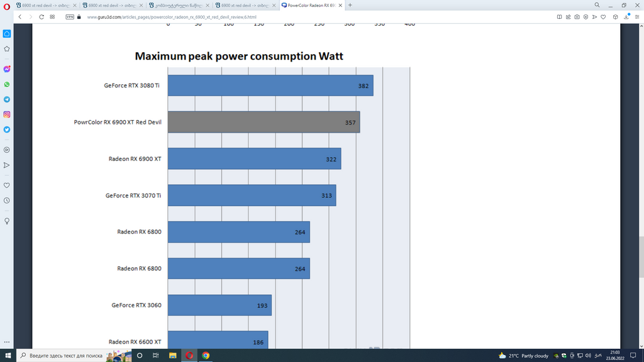Open the ad blocker shield icon
Screen dimensions: 644x362
pyautogui.click(x=586, y=17)
